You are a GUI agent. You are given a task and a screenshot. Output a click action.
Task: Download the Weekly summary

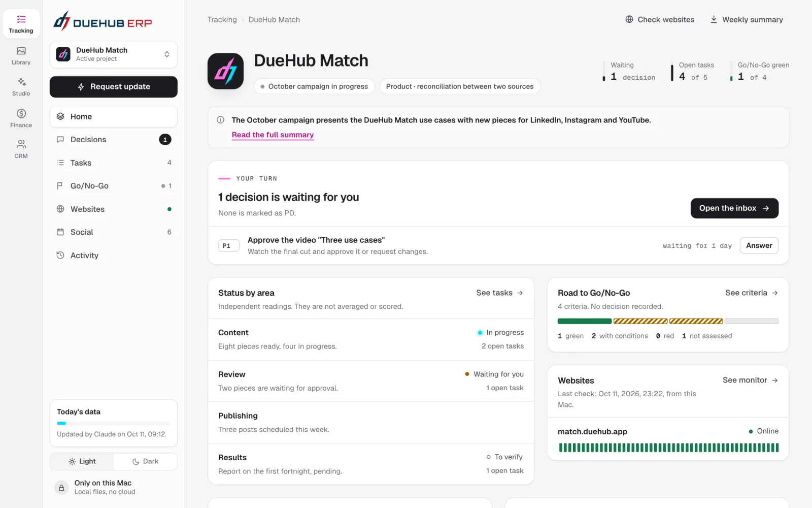[x=746, y=20]
